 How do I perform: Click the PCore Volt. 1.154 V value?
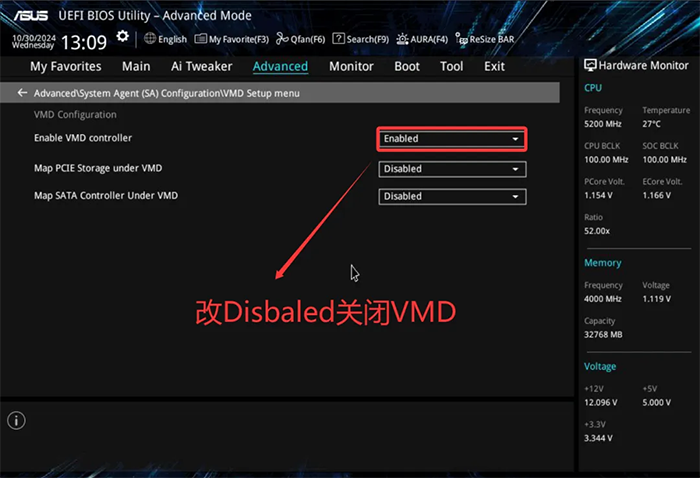(598, 195)
